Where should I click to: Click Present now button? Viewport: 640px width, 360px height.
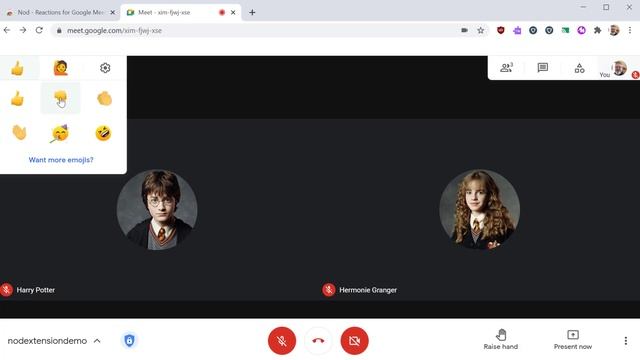point(573,340)
